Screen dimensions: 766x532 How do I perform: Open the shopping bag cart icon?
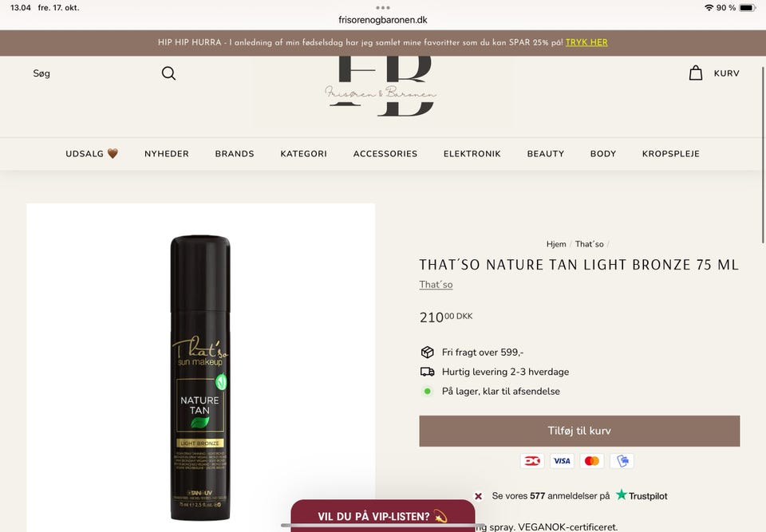[696, 73]
